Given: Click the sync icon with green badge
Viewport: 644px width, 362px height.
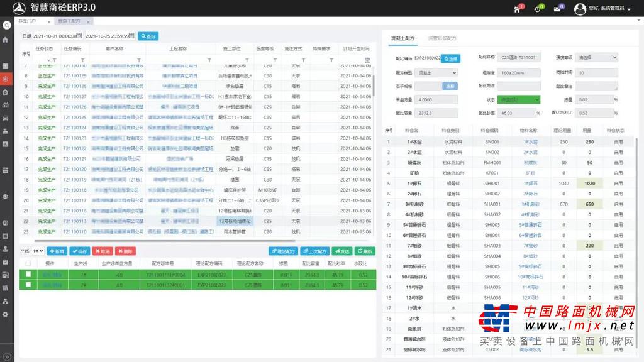Looking at the screenshot, I should (537, 9).
